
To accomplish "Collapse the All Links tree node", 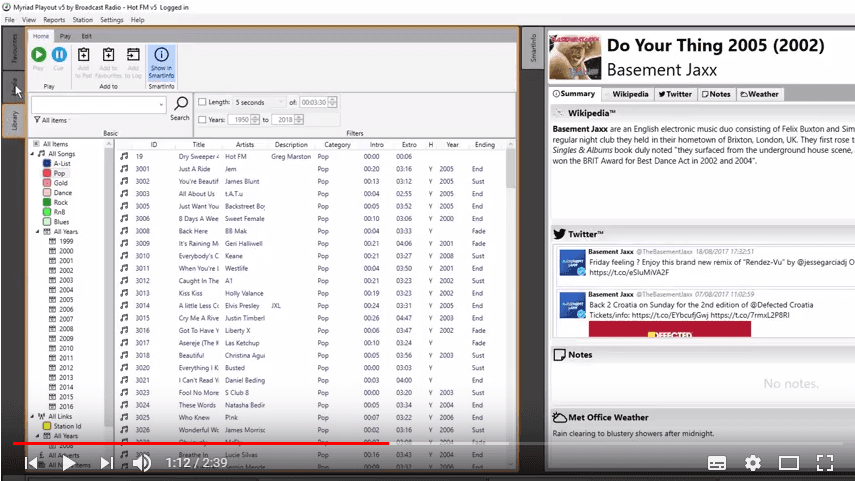I will point(32,416).
